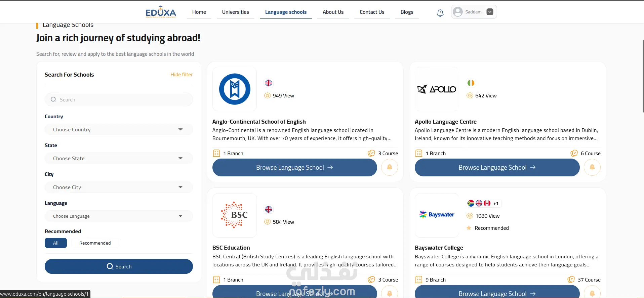This screenshot has height=298, width=644.
Task: Click the EDUXA logo
Action: click(x=161, y=12)
